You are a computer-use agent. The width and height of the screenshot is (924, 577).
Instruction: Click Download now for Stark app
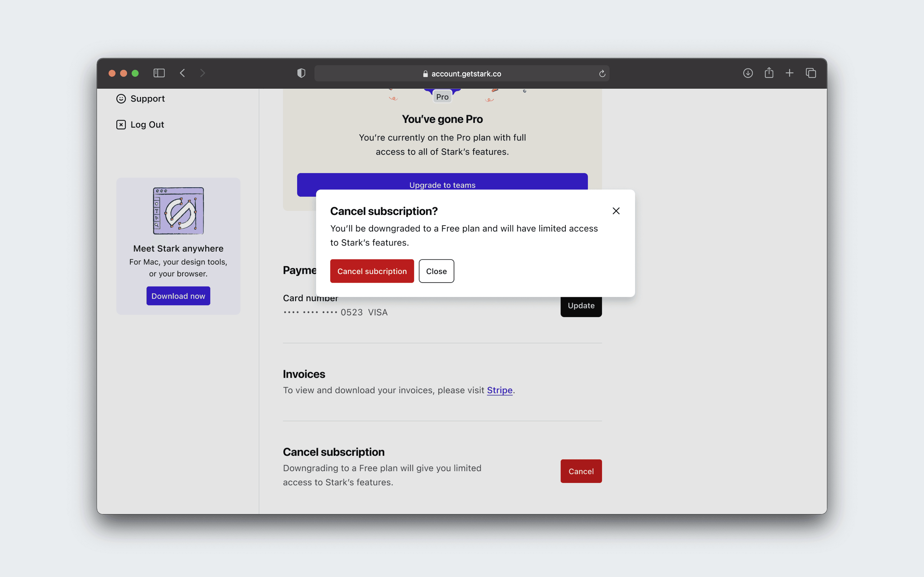point(178,295)
